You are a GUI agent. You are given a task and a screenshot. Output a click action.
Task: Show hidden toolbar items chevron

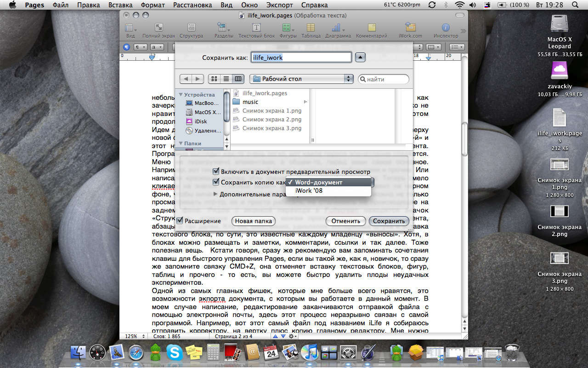click(x=463, y=31)
